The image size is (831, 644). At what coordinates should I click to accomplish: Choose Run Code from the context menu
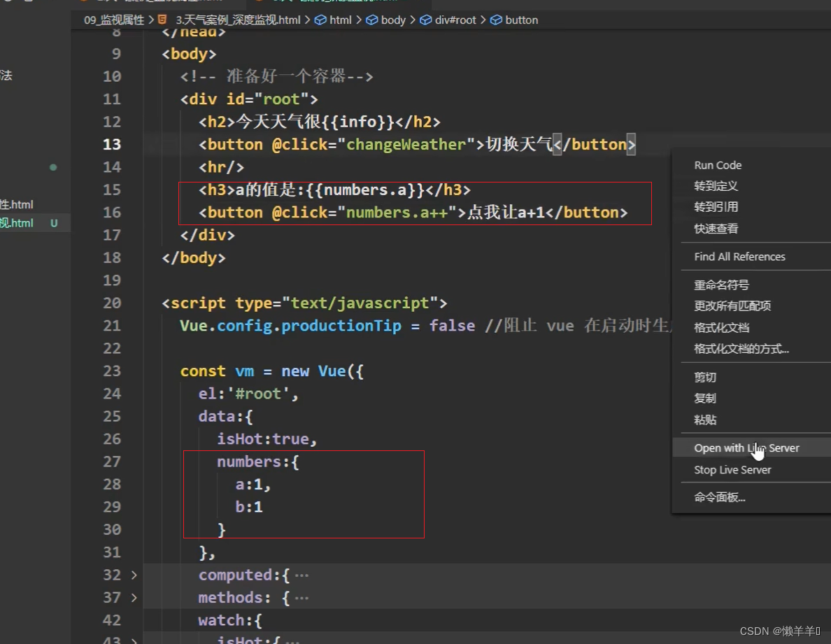click(718, 165)
